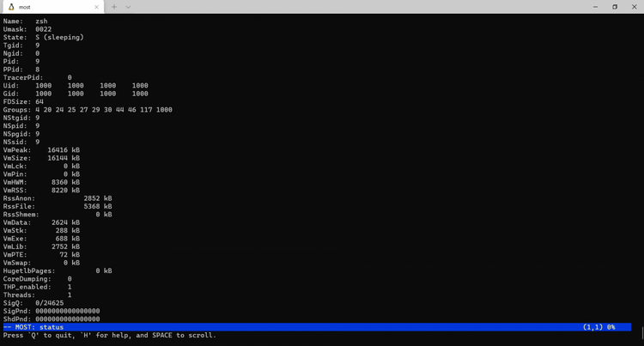Image resolution: width=644 pixels, height=346 pixels.
Task: Click the Linux penguin tab icon
Action: (x=11, y=7)
